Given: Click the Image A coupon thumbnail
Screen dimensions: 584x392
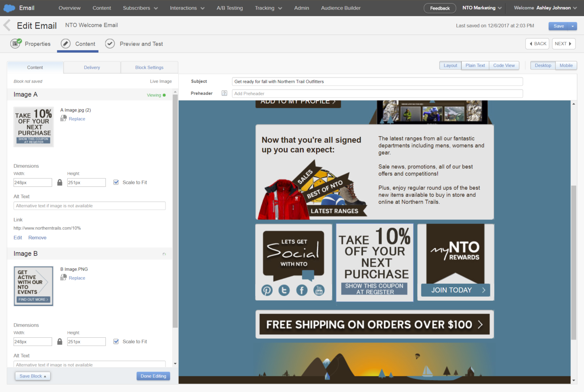Looking at the screenshot, I should pos(34,127).
